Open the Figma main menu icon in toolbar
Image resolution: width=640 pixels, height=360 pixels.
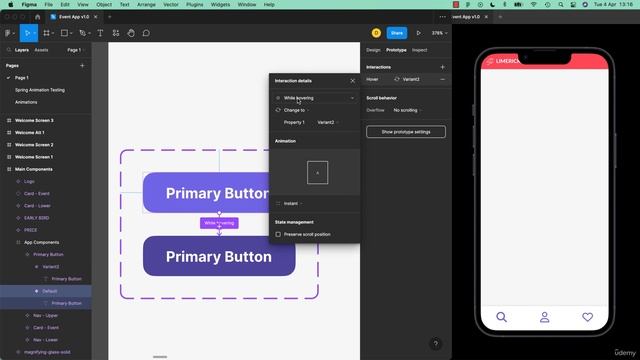point(9,33)
